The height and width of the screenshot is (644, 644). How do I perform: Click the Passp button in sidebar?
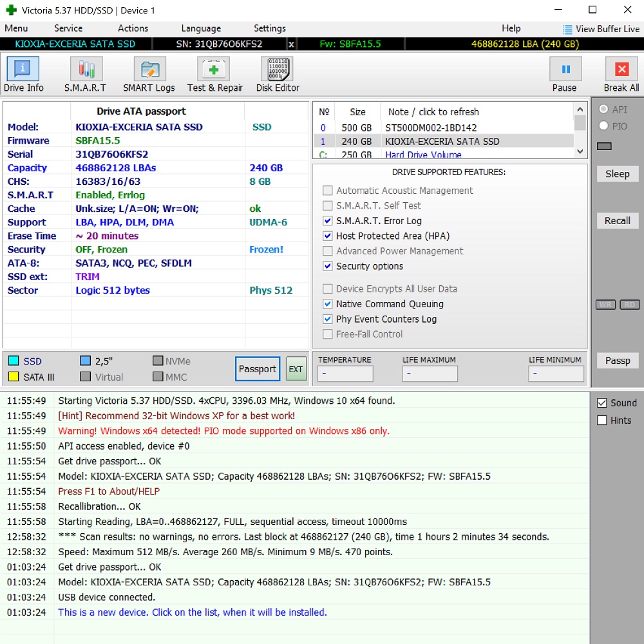tap(618, 361)
